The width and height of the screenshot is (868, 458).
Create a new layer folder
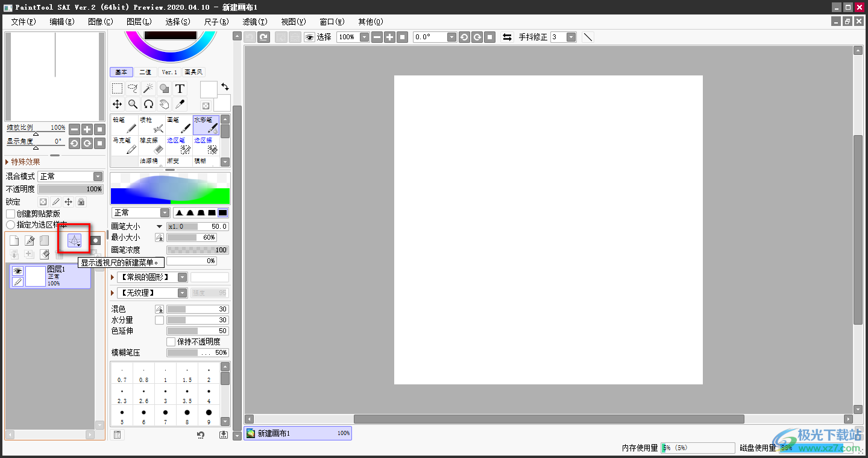tap(44, 241)
